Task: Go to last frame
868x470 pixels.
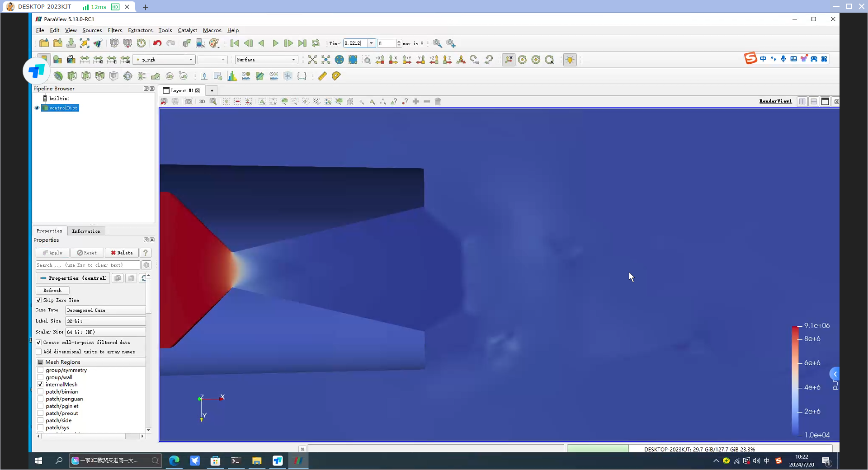Action: (x=302, y=43)
